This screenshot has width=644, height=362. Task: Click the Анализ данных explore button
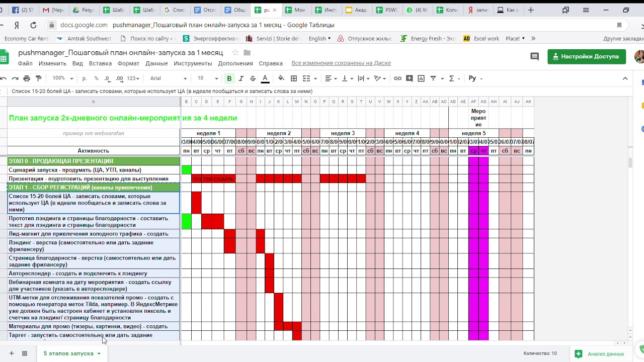pos(600,354)
